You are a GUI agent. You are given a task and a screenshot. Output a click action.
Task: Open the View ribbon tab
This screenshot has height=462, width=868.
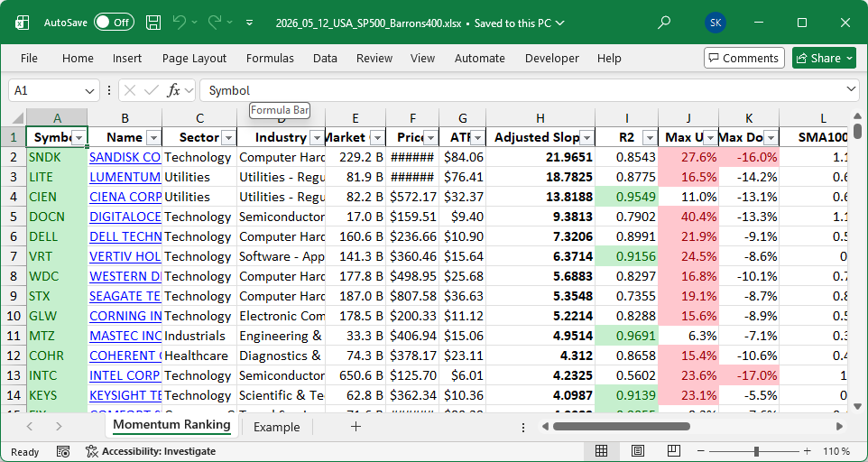point(422,58)
